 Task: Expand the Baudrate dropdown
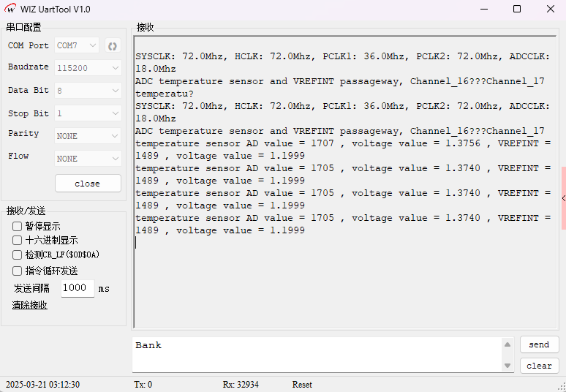coord(88,67)
